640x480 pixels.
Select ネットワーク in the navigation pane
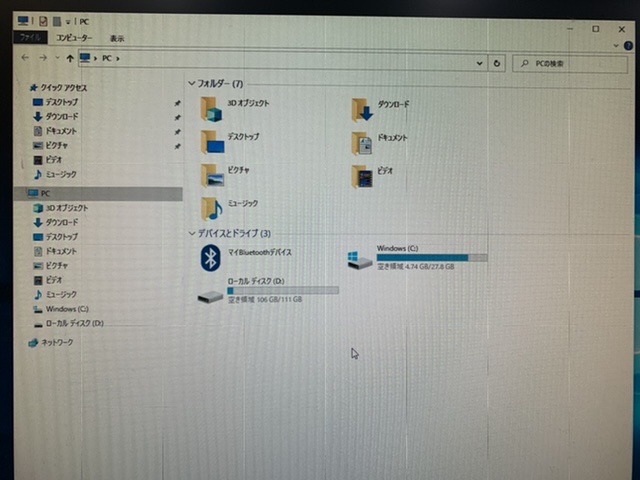(x=56, y=343)
